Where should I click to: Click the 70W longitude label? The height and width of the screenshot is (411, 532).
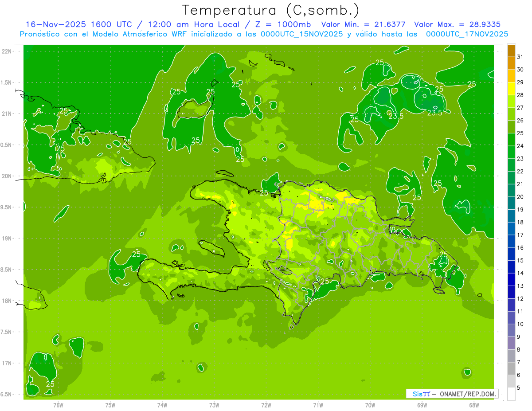coord(370,405)
